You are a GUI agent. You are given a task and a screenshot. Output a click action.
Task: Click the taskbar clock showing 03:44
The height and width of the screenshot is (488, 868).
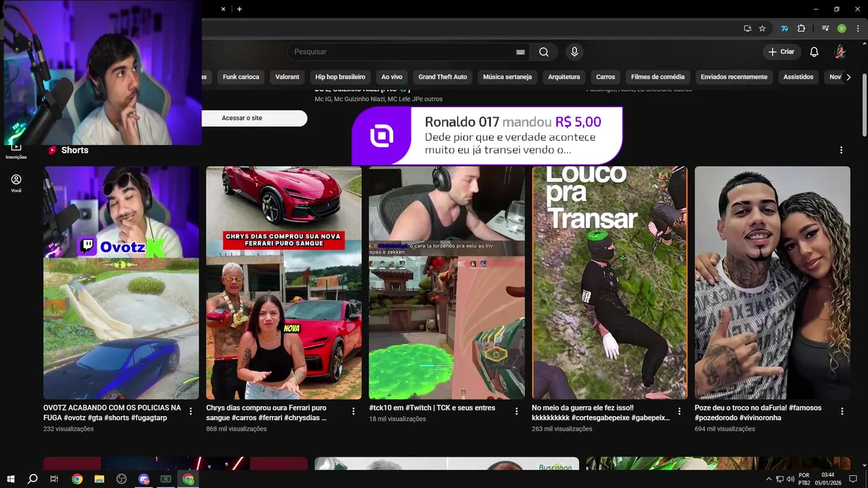click(x=828, y=479)
